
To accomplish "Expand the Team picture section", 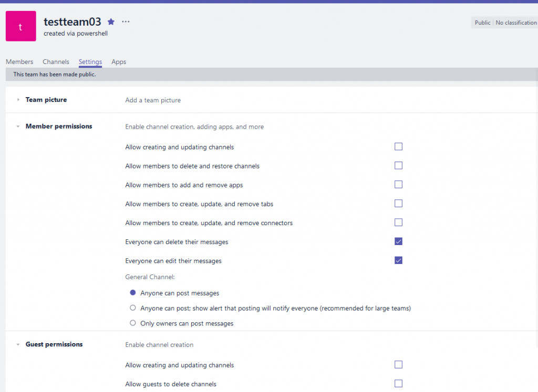I will pyautogui.click(x=19, y=99).
